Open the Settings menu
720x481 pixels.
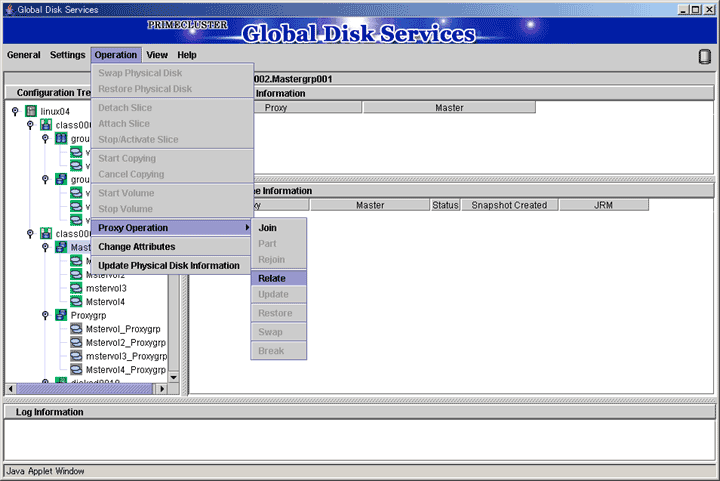click(x=68, y=55)
